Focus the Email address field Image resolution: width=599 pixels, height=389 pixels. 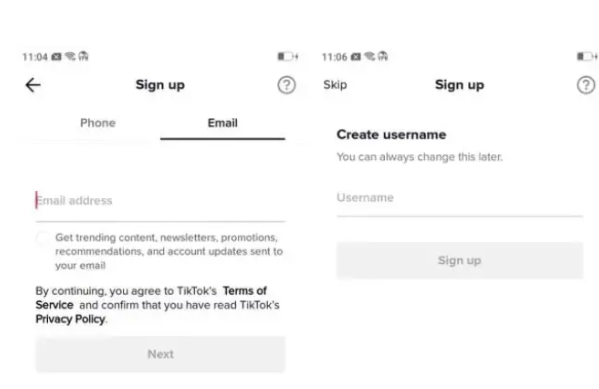tap(160, 201)
